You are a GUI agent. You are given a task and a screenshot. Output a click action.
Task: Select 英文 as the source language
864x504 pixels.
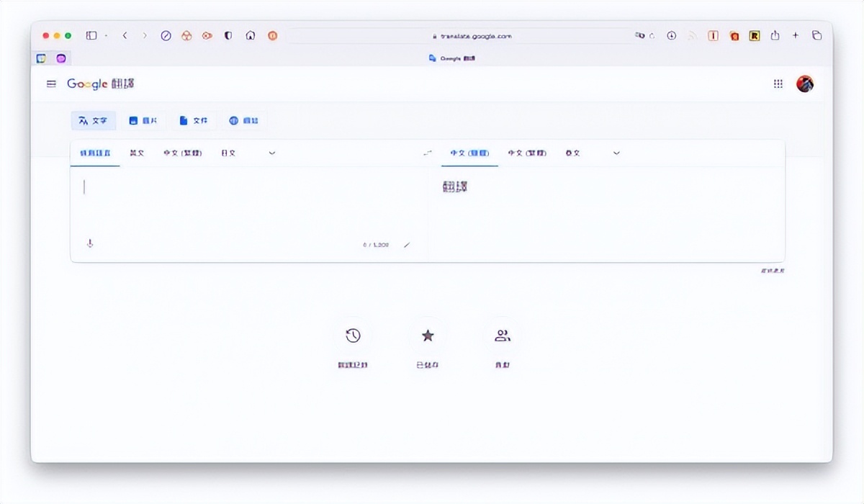coord(138,153)
